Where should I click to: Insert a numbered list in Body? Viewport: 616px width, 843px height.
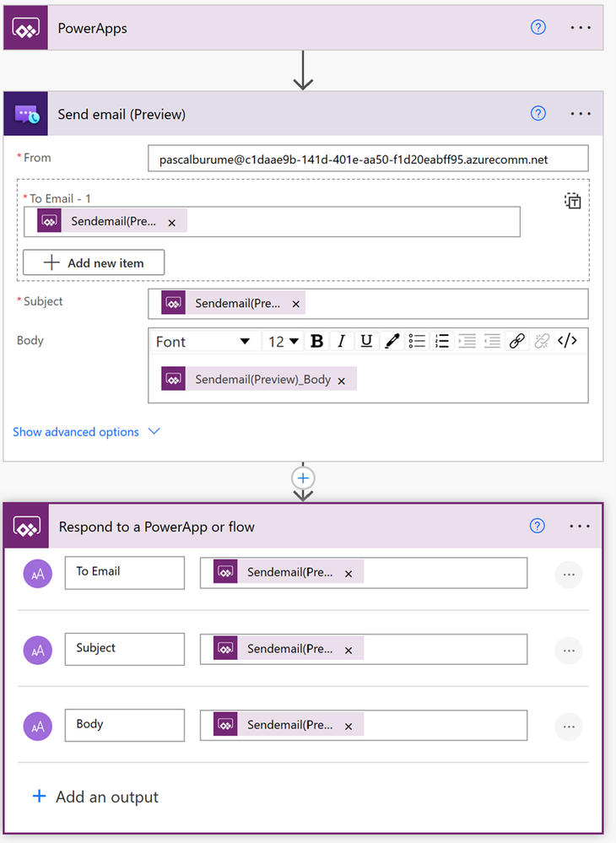click(442, 341)
